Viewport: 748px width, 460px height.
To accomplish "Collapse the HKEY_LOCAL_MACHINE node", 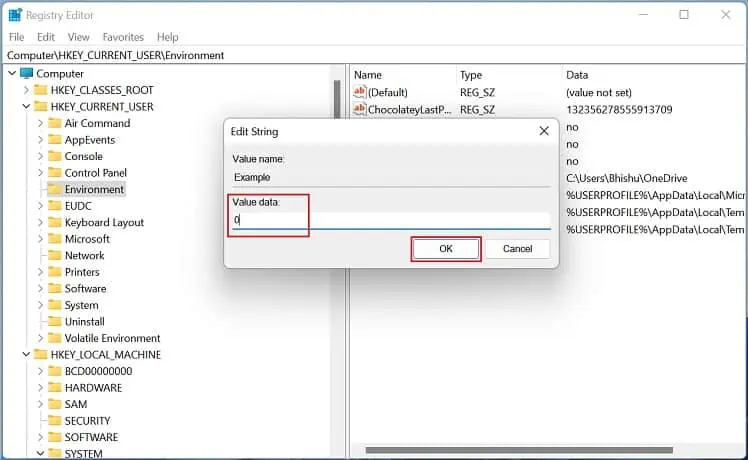I will (x=26, y=355).
